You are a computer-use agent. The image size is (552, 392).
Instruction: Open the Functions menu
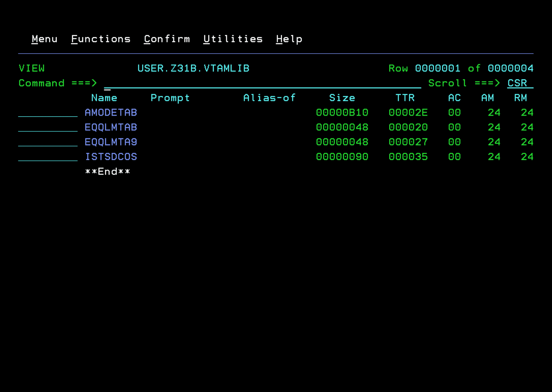tap(101, 39)
